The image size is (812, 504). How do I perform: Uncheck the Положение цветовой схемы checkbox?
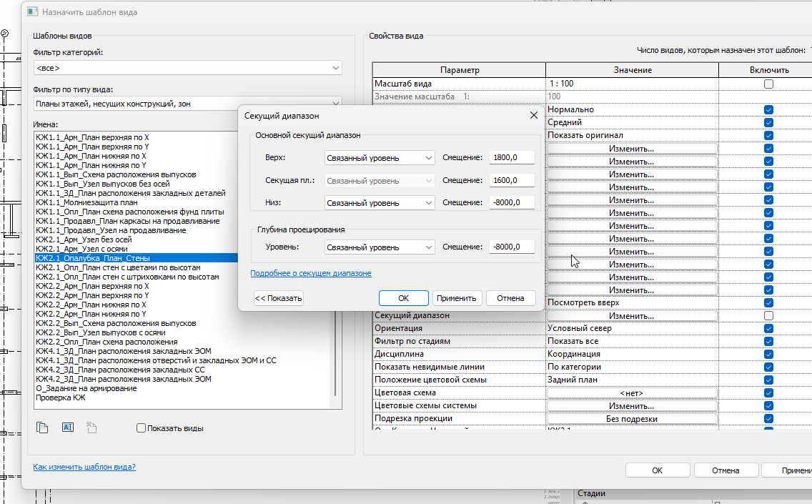768,380
